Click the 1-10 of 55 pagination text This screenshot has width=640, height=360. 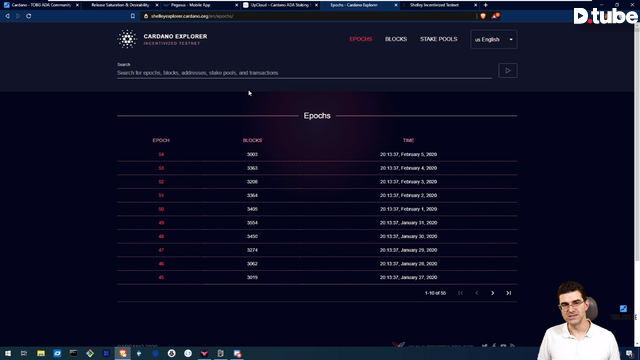(435, 293)
